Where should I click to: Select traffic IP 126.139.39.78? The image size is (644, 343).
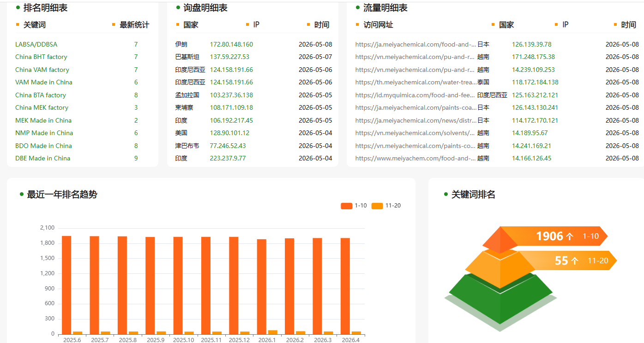click(531, 44)
